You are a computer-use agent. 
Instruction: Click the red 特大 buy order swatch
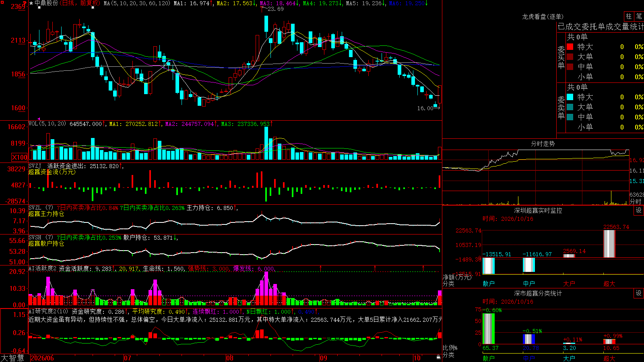(x=570, y=47)
